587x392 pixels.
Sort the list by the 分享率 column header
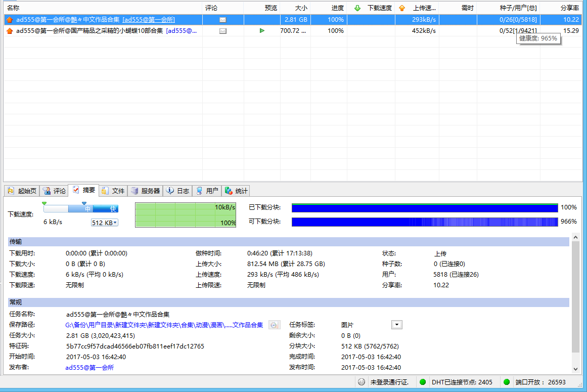pos(569,8)
